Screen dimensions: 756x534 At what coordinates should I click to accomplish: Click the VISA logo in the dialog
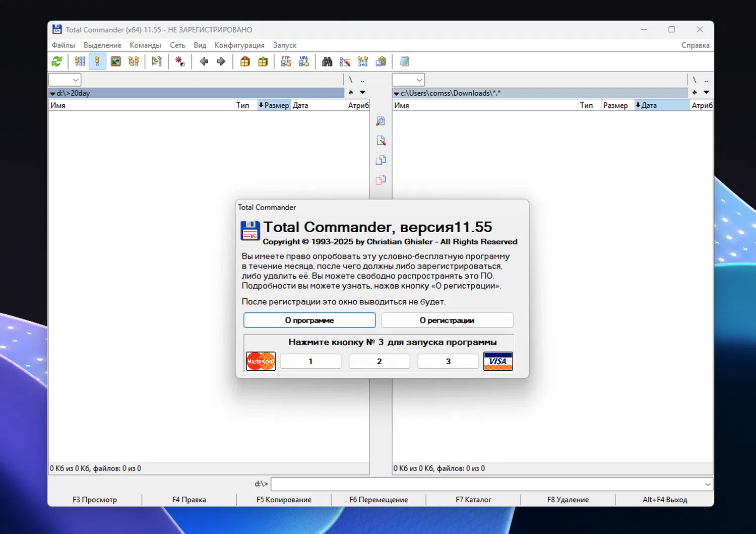[x=498, y=361]
